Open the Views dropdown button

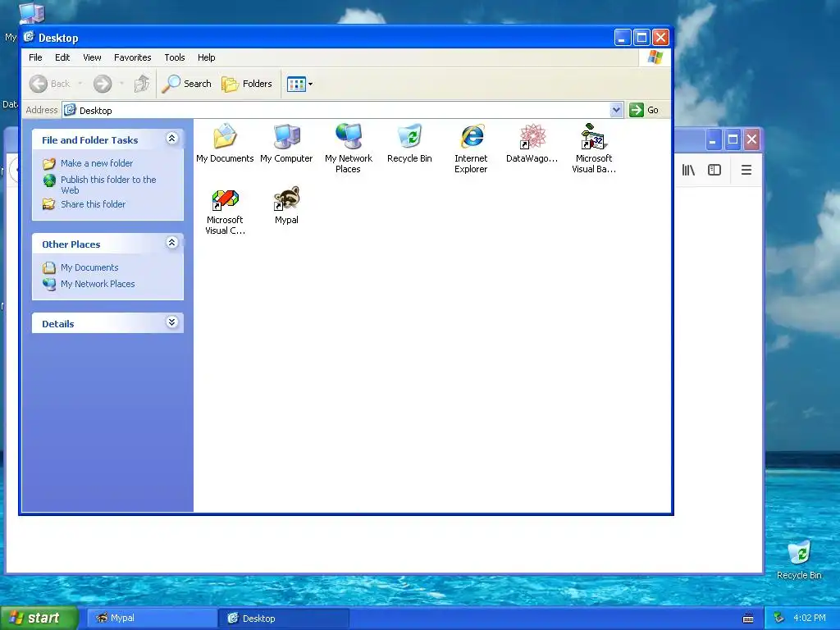pos(299,84)
